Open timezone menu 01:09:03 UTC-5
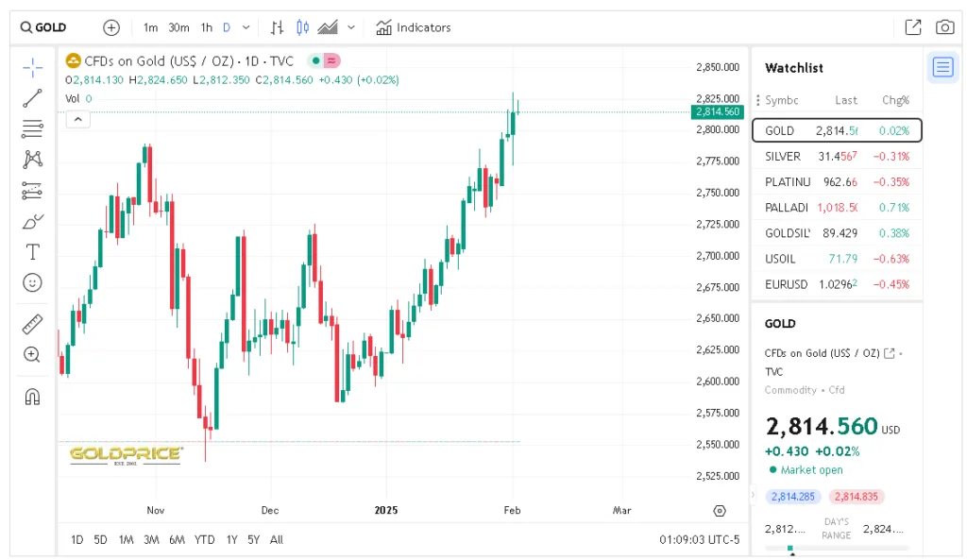 700,539
